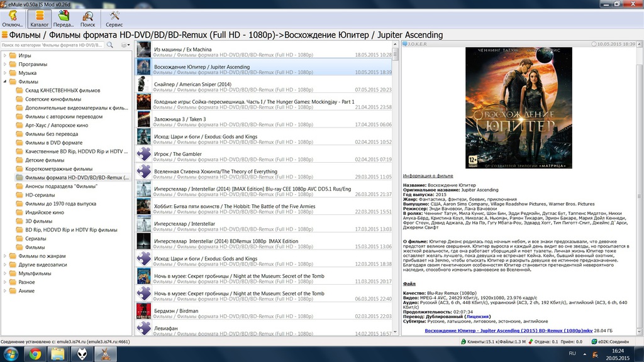Click the eMule icon in system tray
This screenshot has width=644, height=362.
click(595, 354)
